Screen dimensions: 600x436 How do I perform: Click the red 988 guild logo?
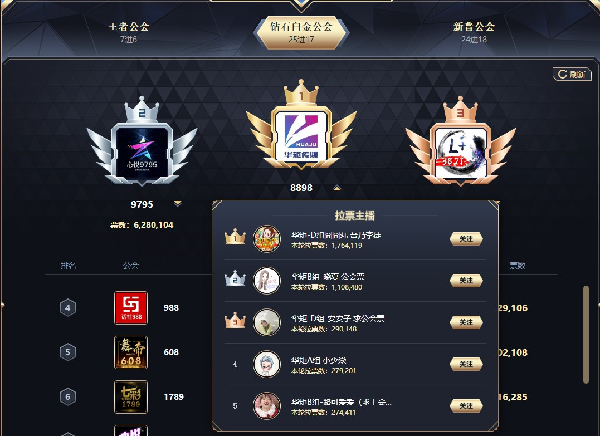131,308
